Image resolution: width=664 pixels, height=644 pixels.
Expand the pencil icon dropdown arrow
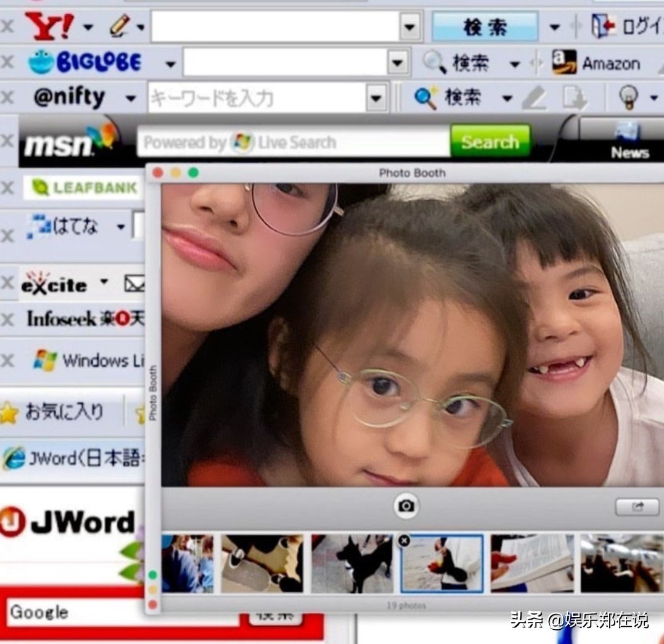click(x=141, y=28)
